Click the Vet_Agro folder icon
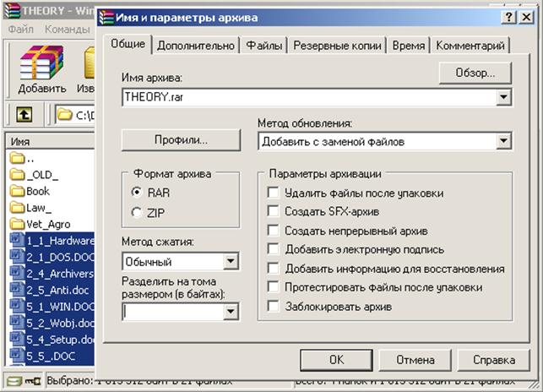 tap(18, 224)
